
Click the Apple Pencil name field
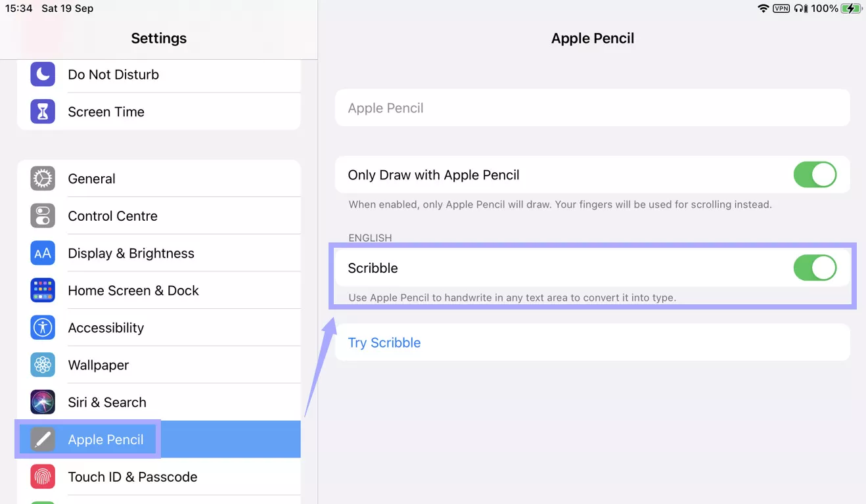(591, 108)
